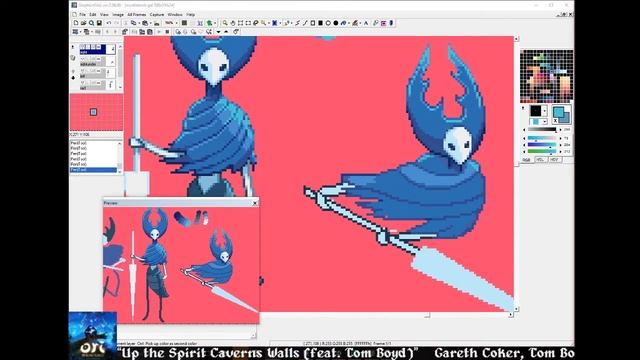This screenshot has width=640, height=360.
Task: Adjust the green gradient color slider
Action: pos(542,151)
